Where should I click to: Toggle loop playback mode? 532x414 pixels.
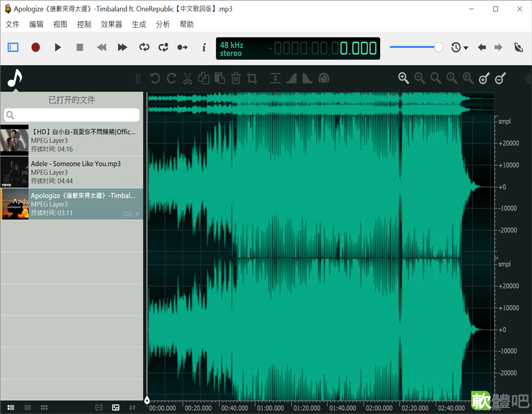click(144, 47)
